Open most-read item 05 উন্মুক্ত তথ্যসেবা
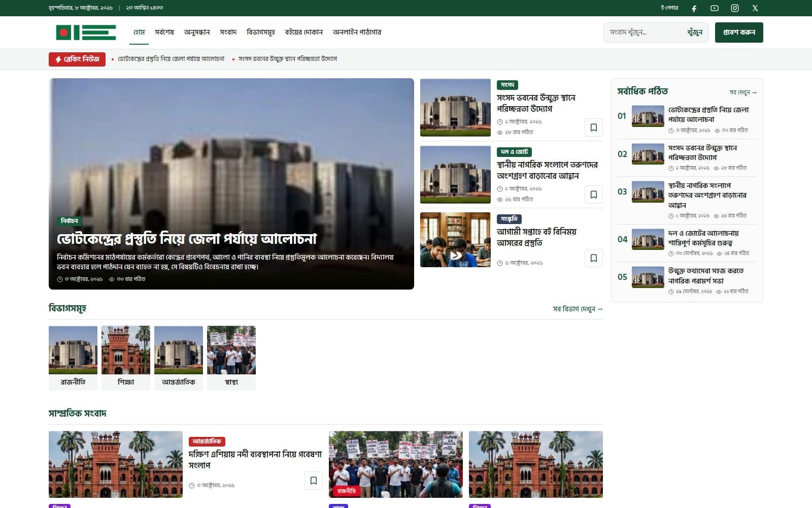 (706, 276)
